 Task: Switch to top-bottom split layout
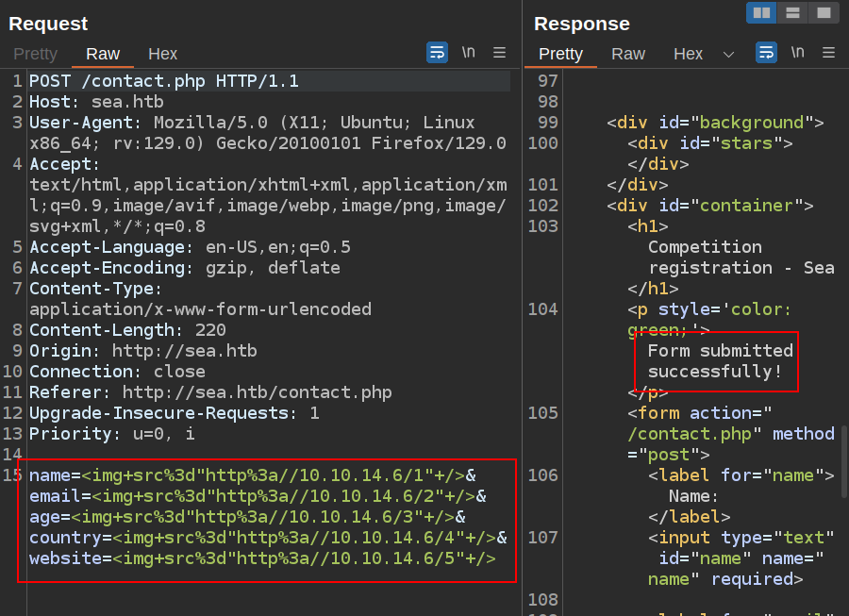[x=792, y=12]
